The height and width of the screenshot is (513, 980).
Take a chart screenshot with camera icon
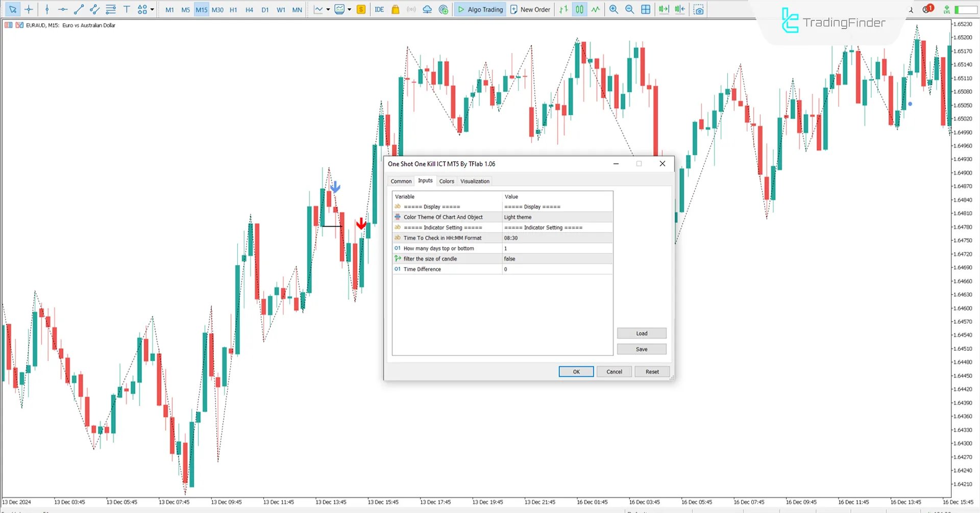(x=699, y=10)
